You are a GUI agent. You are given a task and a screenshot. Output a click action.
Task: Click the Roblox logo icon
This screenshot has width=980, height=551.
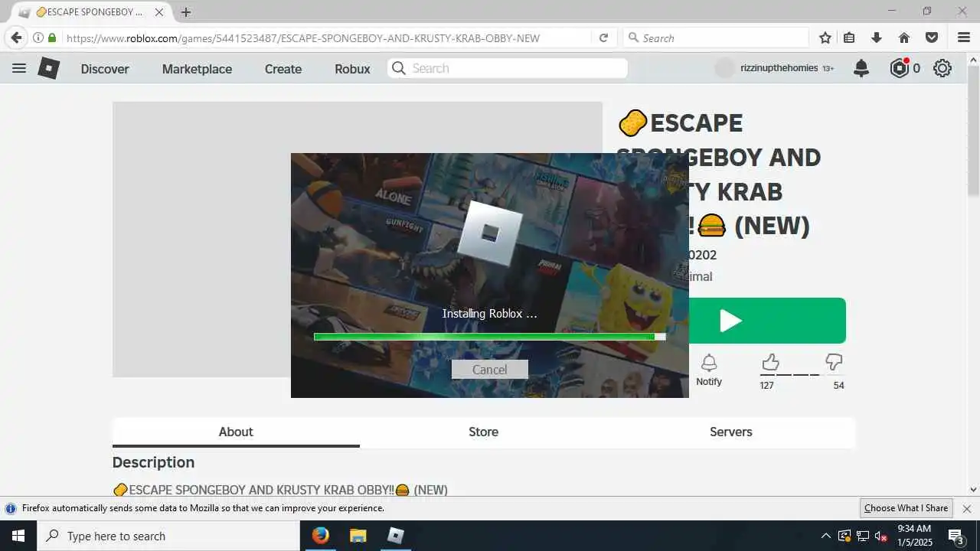coord(48,68)
